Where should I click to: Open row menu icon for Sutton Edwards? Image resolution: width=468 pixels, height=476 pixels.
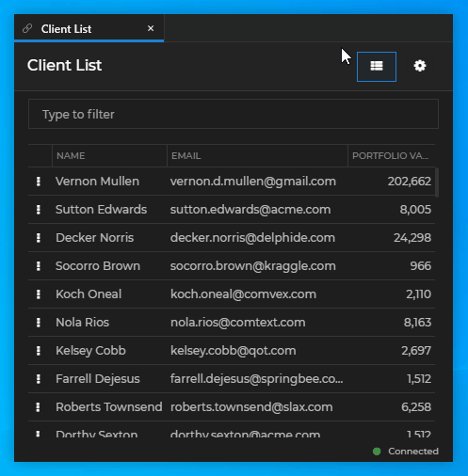click(x=39, y=210)
